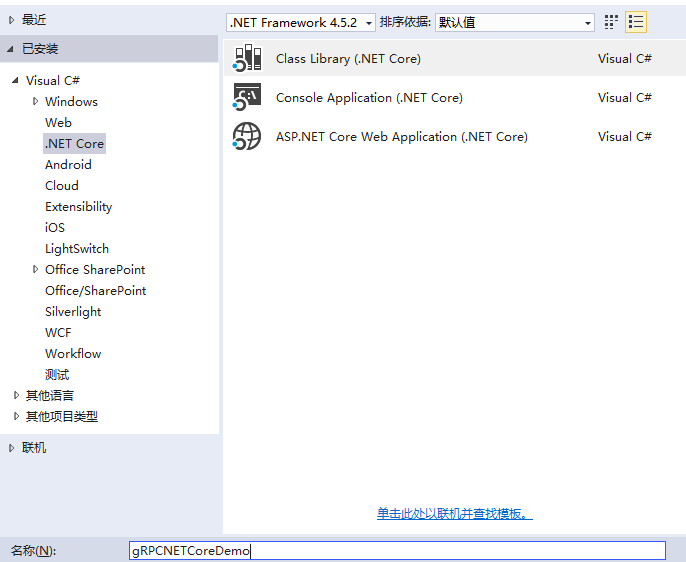Click the Visual C# tree label
Image resolution: width=686 pixels, height=562 pixels.
(x=52, y=80)
